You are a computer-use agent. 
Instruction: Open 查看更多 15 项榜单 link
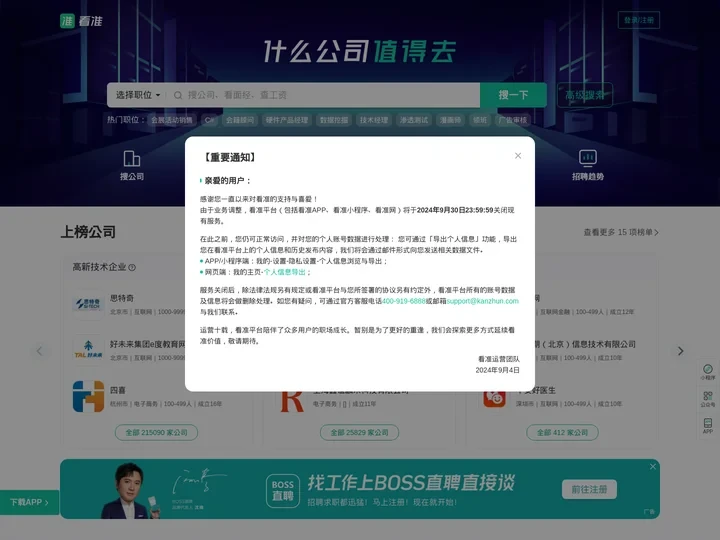pos(621,232)
